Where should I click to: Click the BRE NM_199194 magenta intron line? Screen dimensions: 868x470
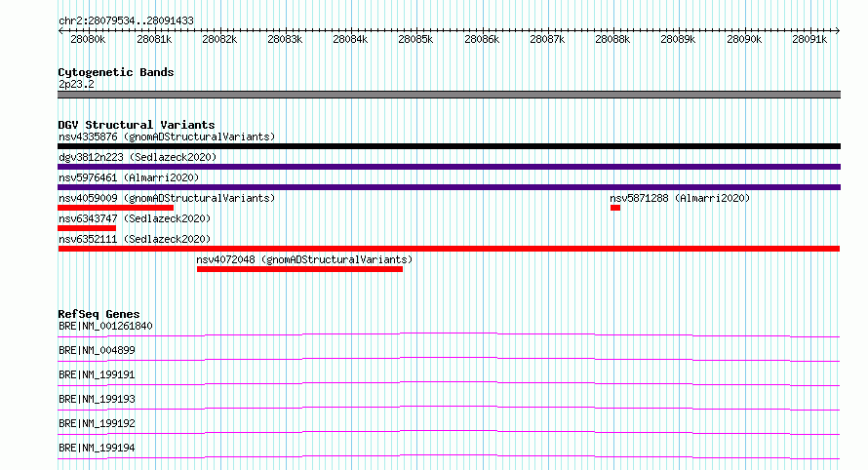pos(449,456)
